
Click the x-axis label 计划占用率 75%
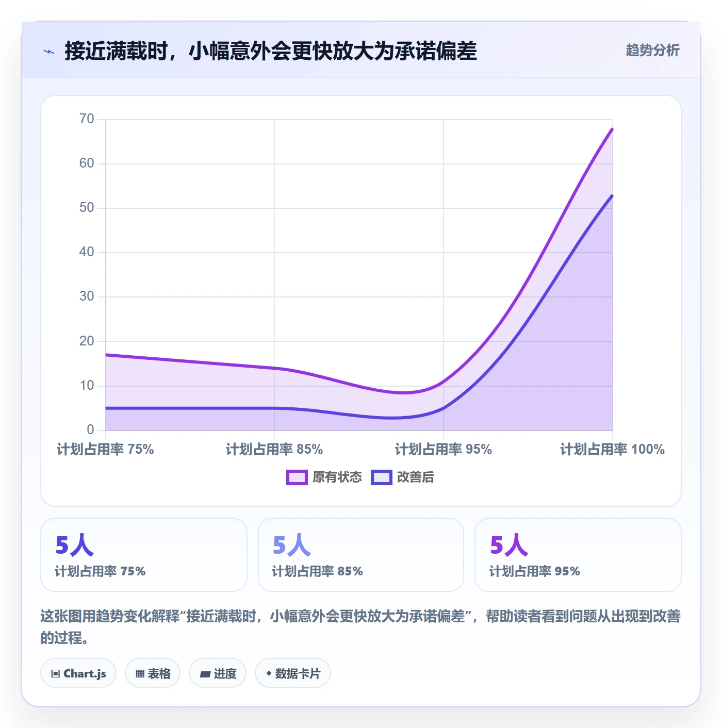(x=105, y=450)
